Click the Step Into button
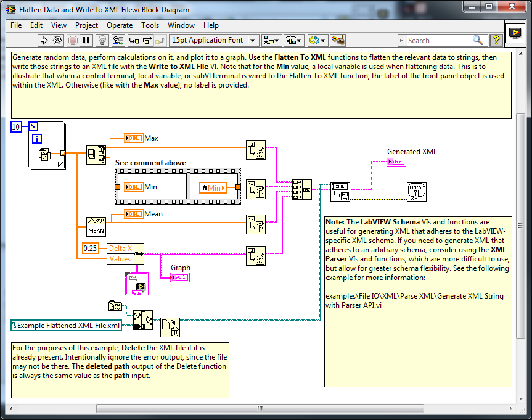 134,41
